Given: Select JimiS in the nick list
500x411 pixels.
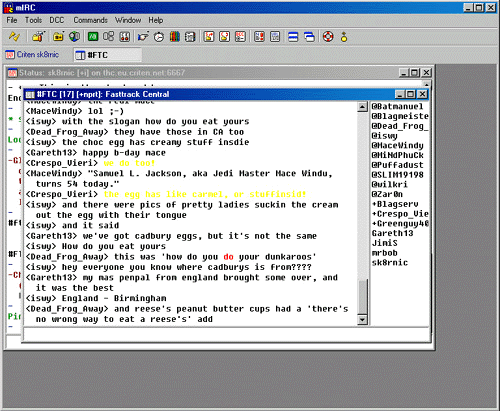Looking at the screenshot, I should pyautogui.click(x=385, y=243).
